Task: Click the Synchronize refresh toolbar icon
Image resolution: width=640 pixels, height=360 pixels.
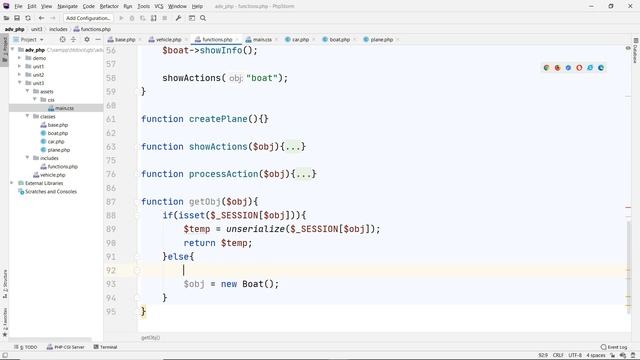Action: [28, 18]
